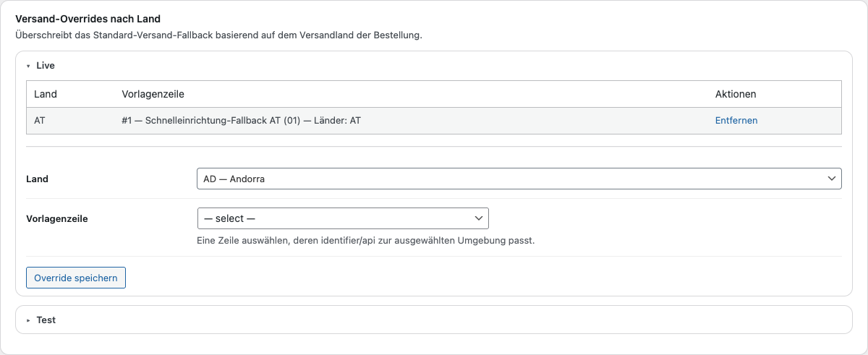Image resolution: width=868 pixels, height=355 pixels.
Task: Open the Test section label
Action: (46, 320)
